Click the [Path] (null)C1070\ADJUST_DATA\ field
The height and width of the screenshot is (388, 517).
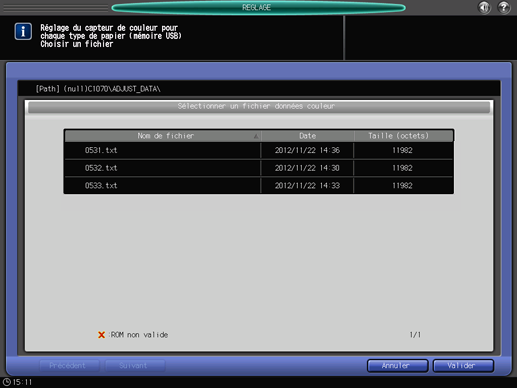(x=259, y=89)
